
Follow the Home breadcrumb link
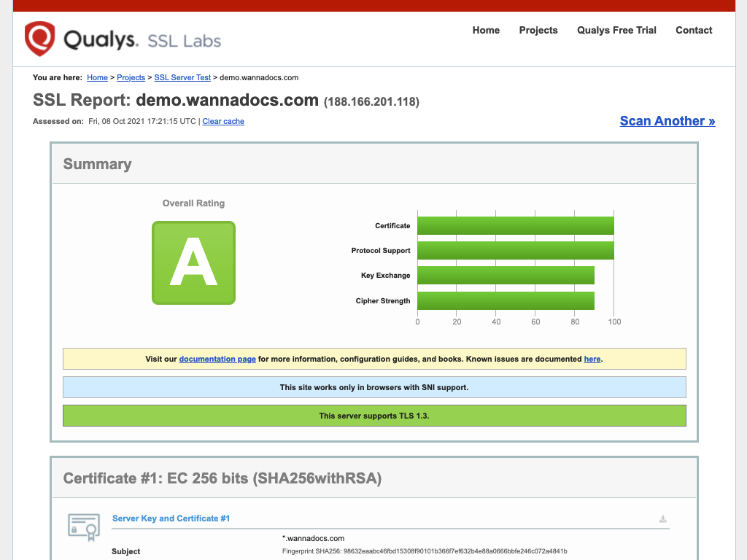[x=97, y=77]
